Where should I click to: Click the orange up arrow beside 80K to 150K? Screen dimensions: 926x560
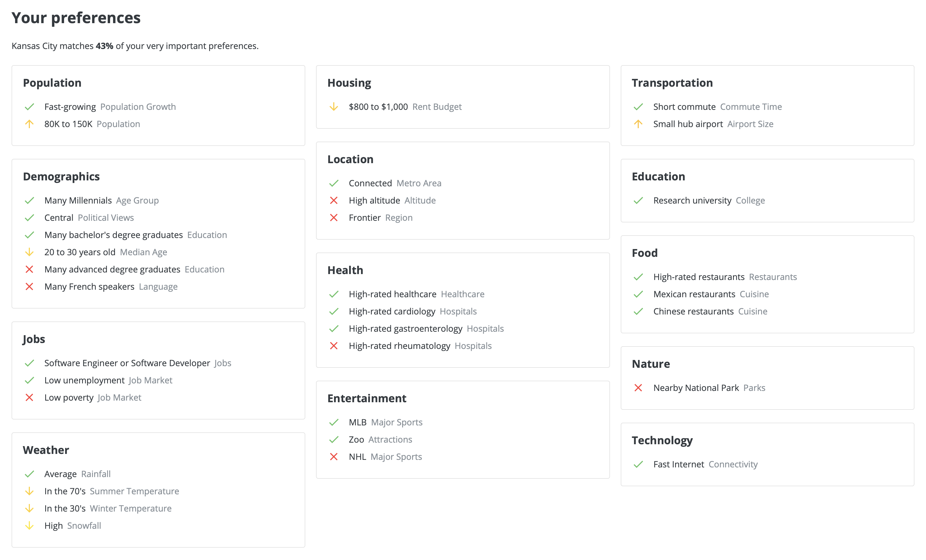(29, 124)
